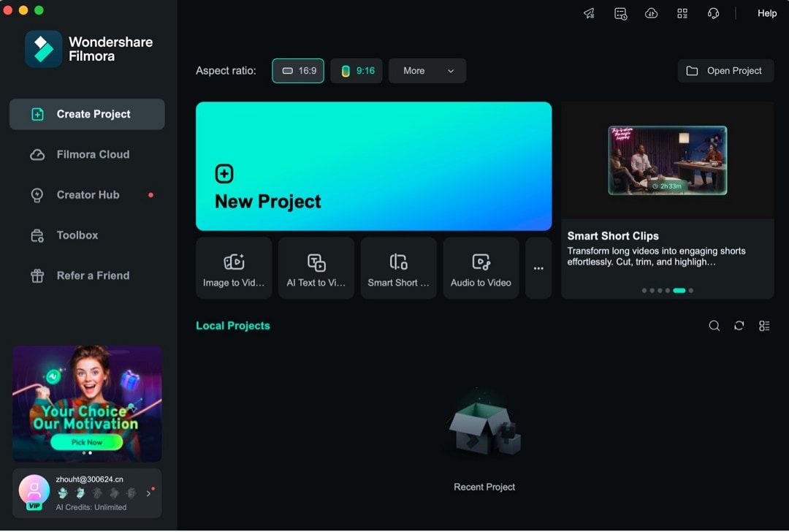
Task: Go to Creator Hub
Action: [x=87, y=194]
